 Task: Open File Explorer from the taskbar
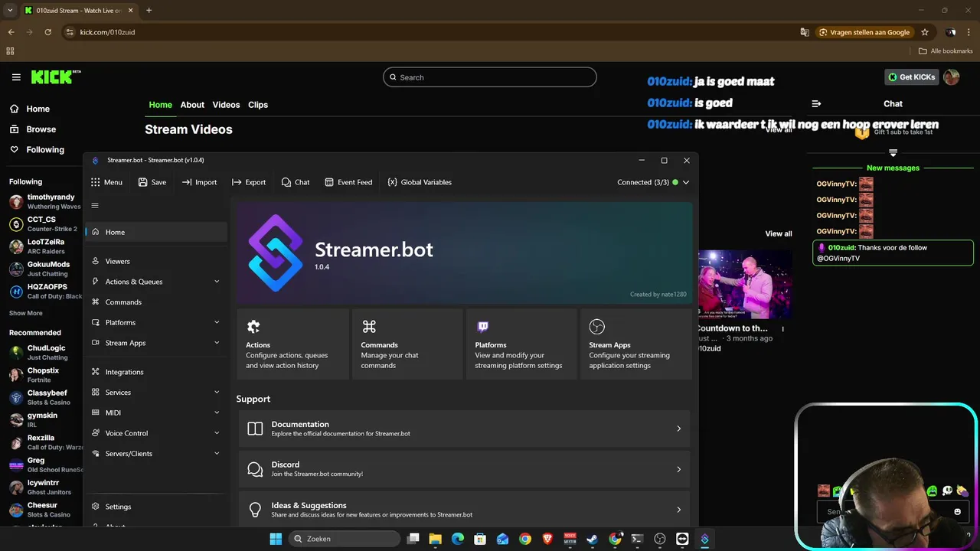(435, 539)
